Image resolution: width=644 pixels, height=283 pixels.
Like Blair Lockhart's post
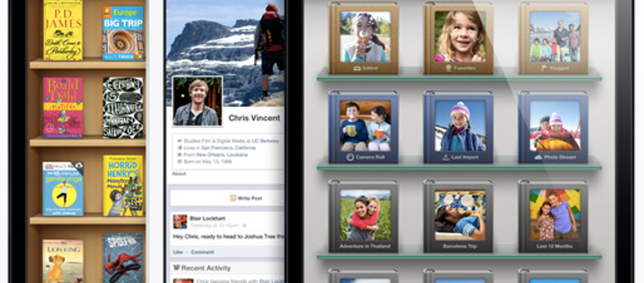tap(178, 252)
